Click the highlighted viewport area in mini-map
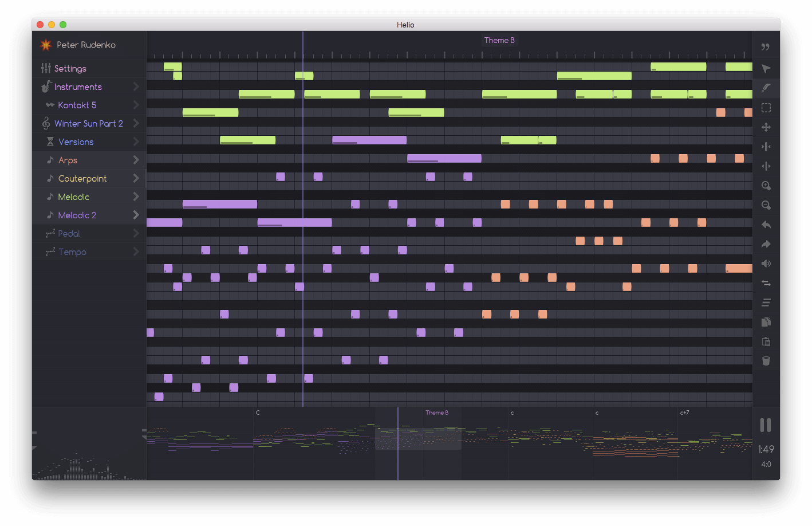Viewport: 812px width, 526px height. (x=418, y=439)
